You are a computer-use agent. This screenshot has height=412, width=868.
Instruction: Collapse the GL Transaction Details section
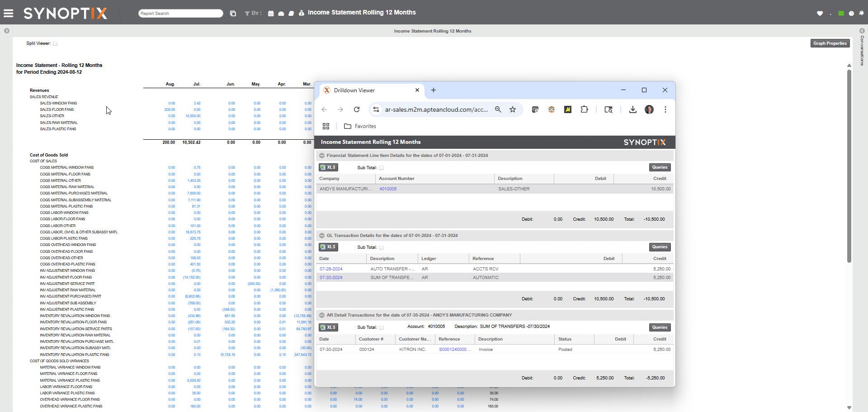(321, 236)
